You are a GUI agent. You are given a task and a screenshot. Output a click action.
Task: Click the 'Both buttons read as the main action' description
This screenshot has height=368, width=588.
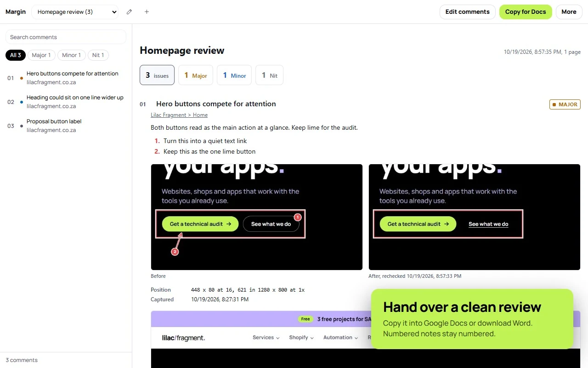(254, 127)
